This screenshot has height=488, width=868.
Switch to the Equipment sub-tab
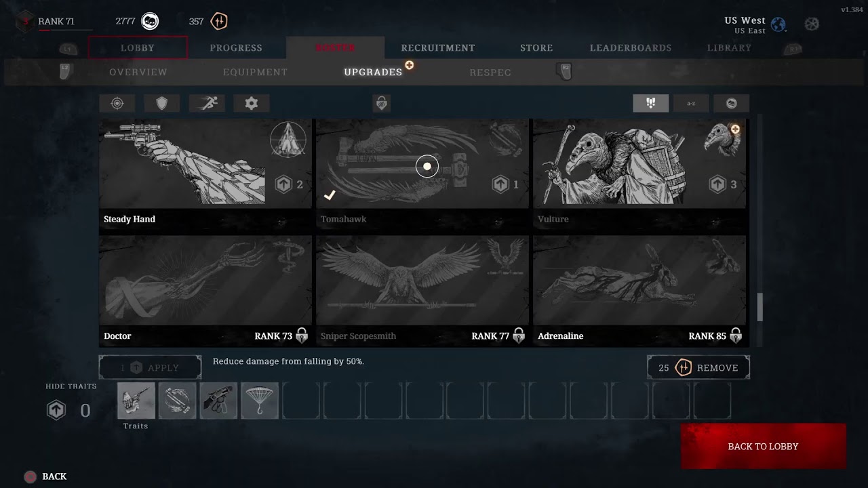pyautogui.click(x=256, y=72)
